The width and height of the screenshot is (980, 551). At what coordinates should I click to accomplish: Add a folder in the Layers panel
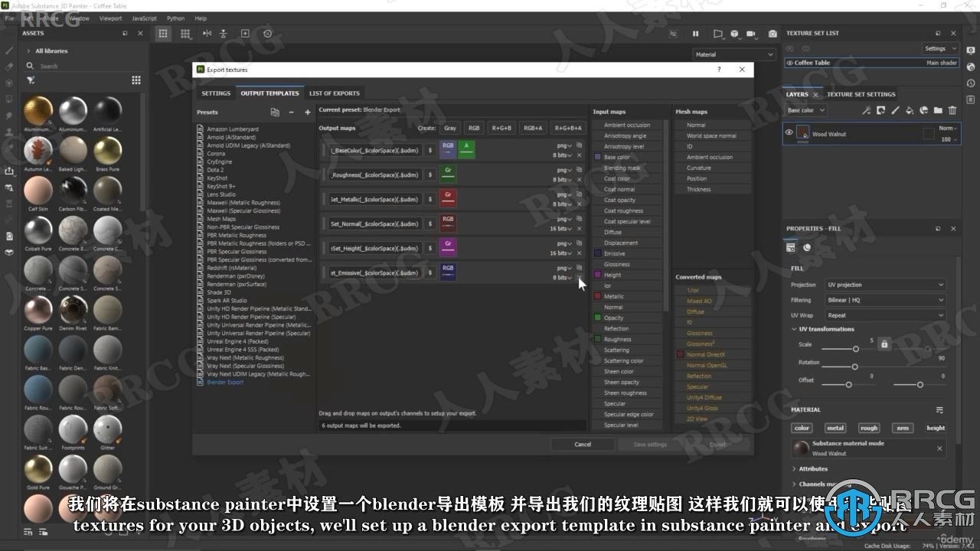pos(938,110)
